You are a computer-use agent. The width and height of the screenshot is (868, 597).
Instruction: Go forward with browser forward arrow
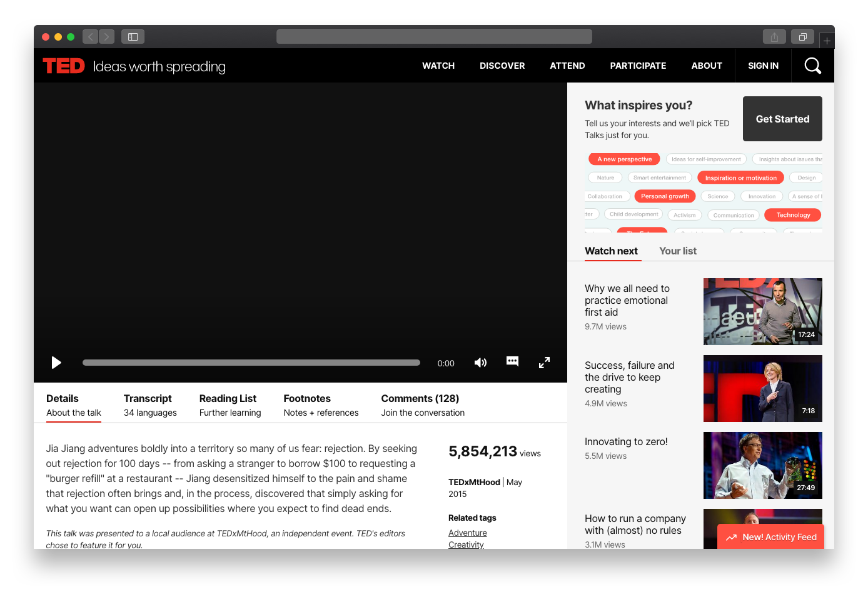click(107, 37)
